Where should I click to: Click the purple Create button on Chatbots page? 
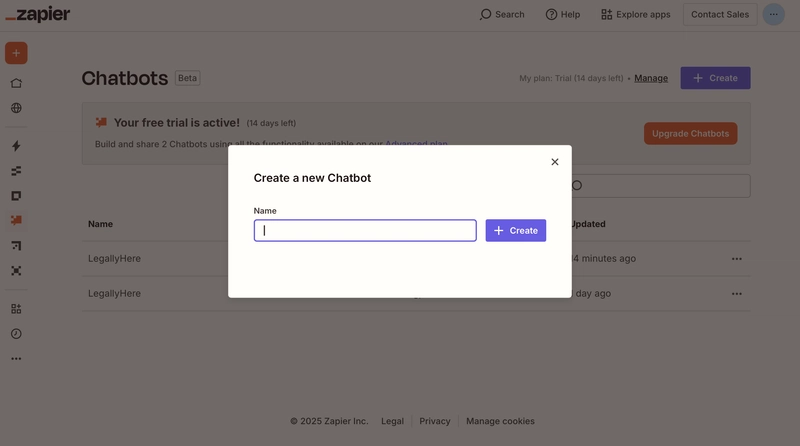tap(715, 78)
